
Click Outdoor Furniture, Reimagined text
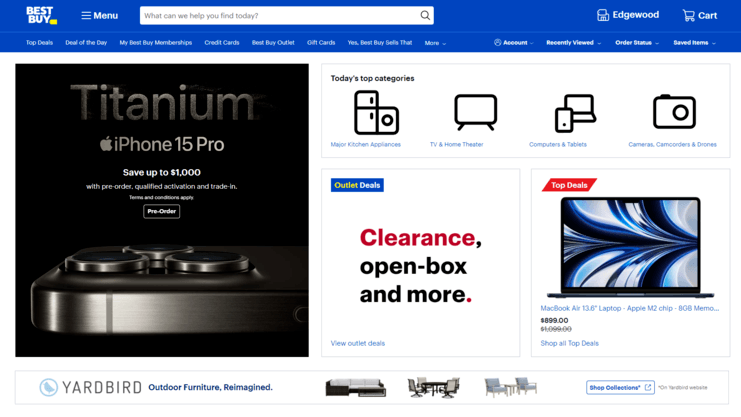coord(210,387)
